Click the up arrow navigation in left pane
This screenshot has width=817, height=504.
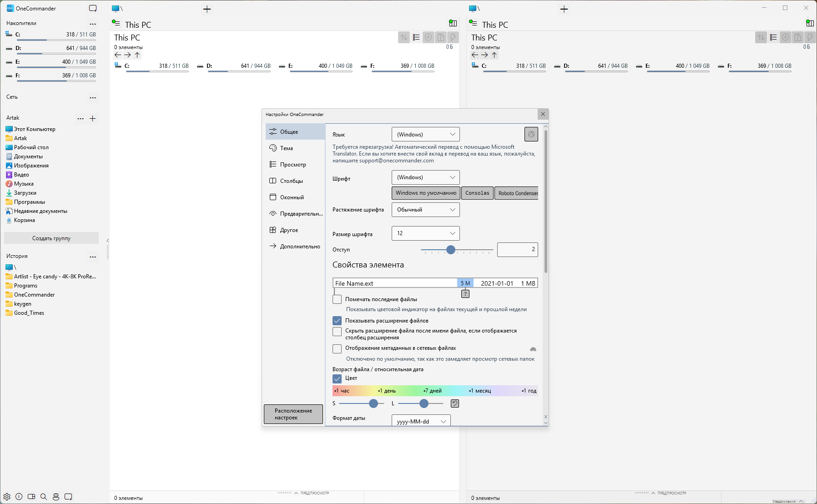(137, 55)
